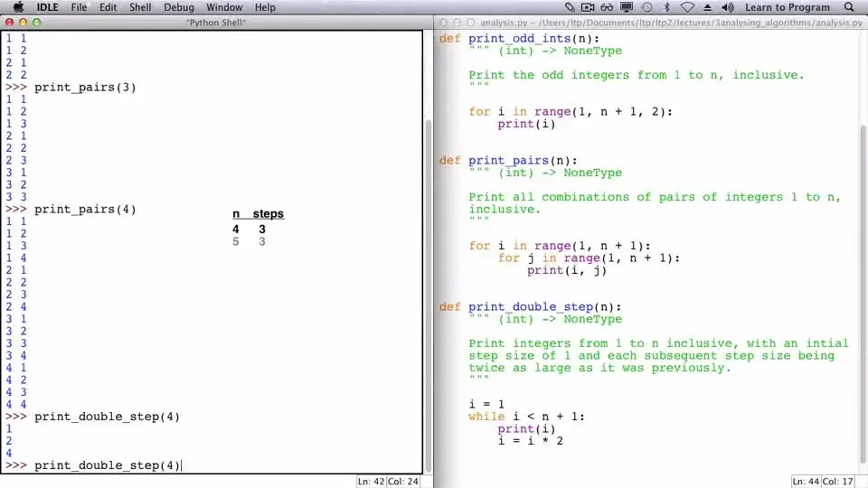
Task: Click 'Print the odd integers' docstring line
Action: pyautogui.click(x=636, y=75)
